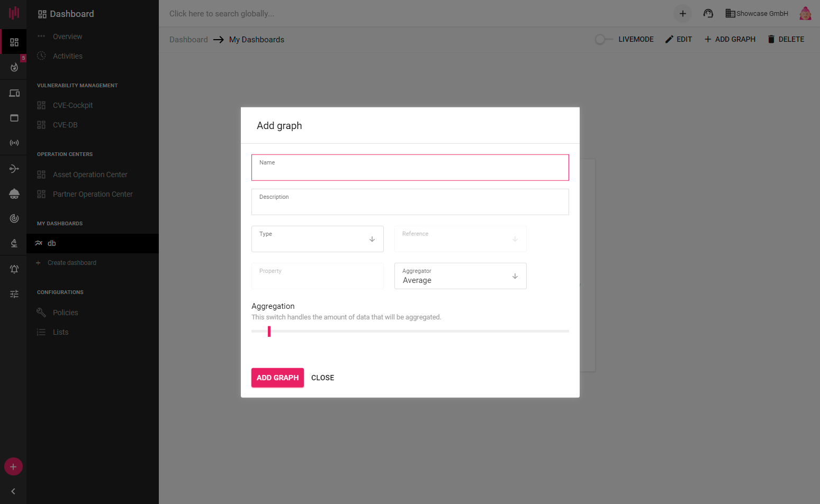Viewport: 820px width, 504px height.
Task: Open the Aggregator dropdown showing Average
Action: point(460,276)
